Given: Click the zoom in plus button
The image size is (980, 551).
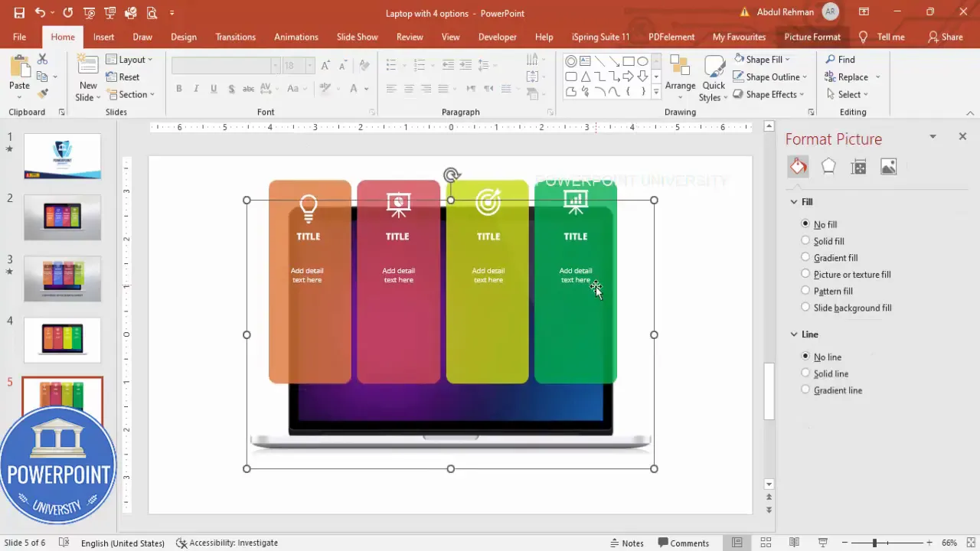Looking at the screenshot, I should point(931,543).
